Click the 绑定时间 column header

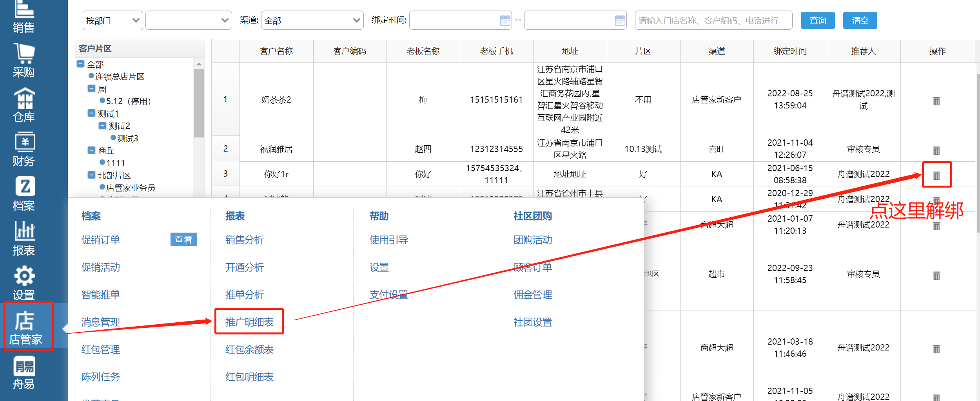point(790,51)
